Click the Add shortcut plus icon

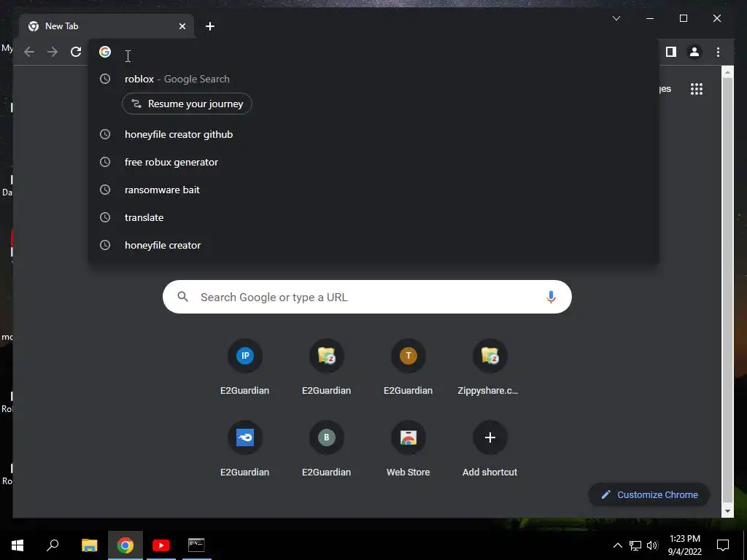pos(489,437)
